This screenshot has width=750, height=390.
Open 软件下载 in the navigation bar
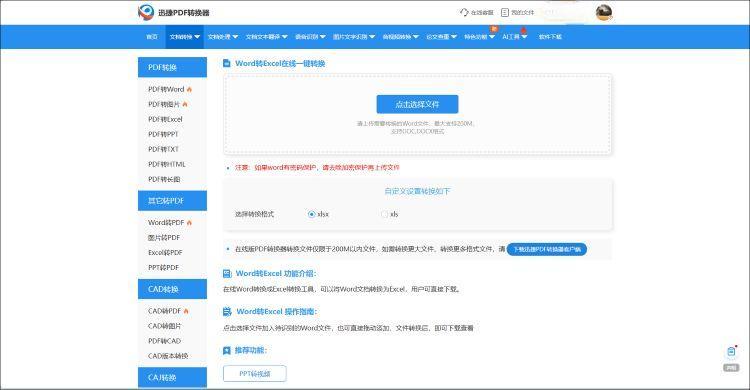pos(550,37)
